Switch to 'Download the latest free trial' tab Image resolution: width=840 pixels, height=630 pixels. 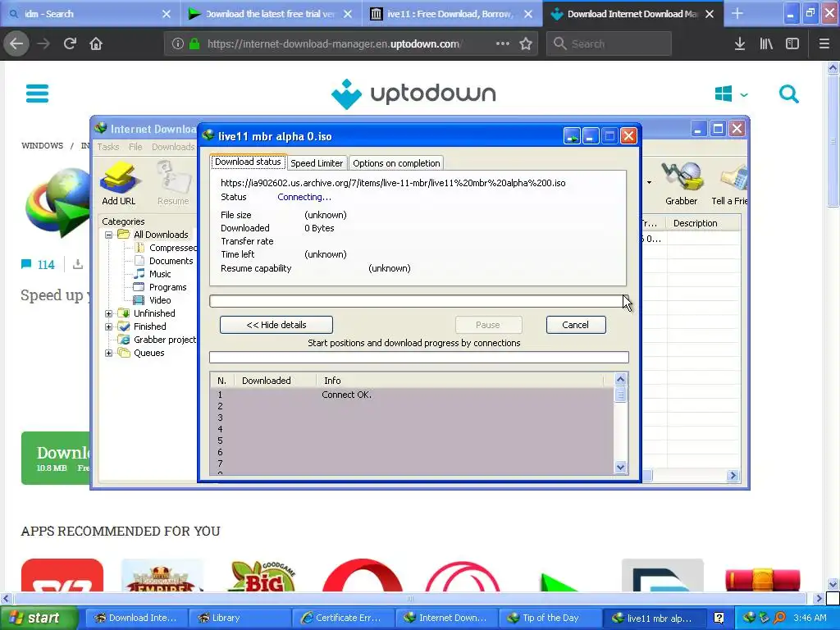271,13
